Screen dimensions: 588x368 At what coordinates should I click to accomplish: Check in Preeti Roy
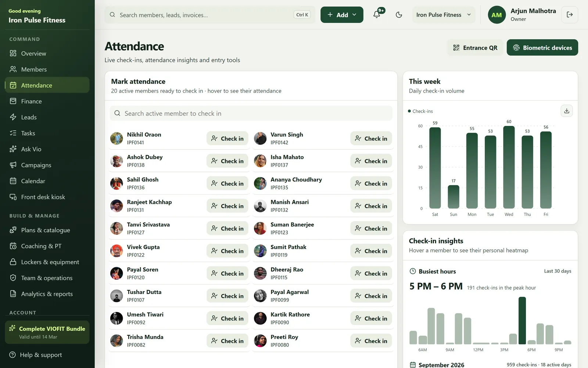coord(371,341)
